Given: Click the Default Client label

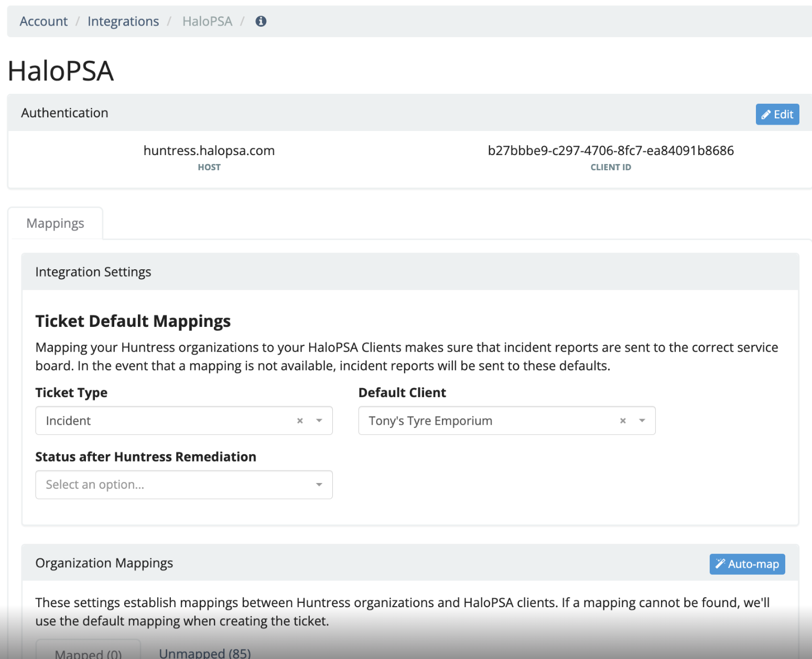Looking at the screenshot, I should 402,393.
